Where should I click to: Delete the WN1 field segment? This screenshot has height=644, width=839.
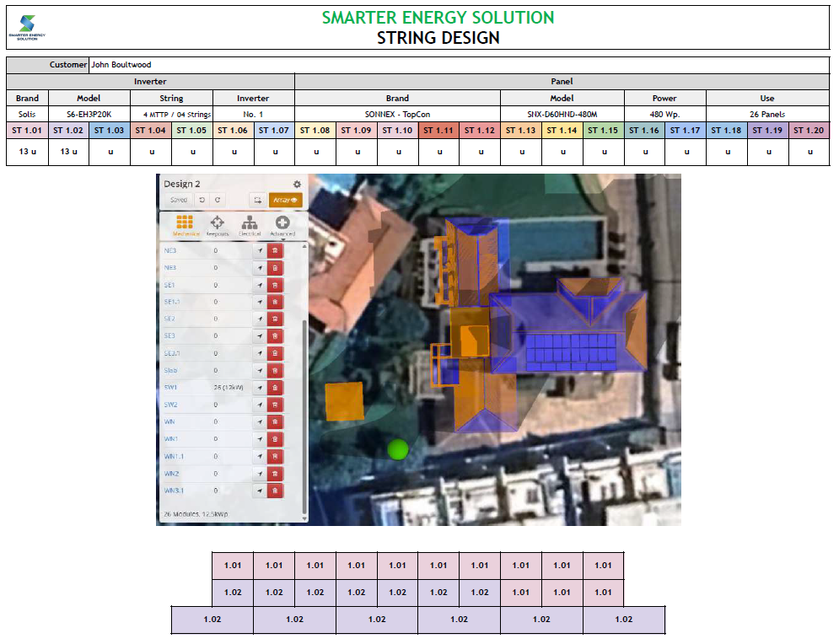[x=275, y=439]
